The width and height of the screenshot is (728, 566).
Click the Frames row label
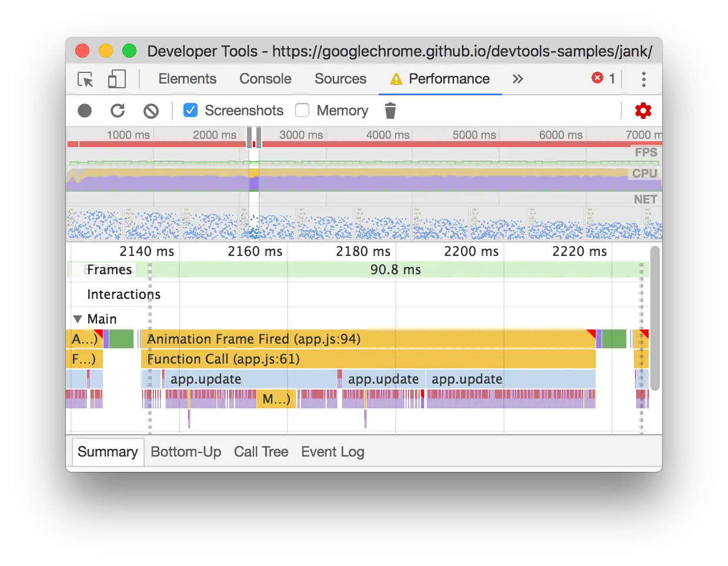(x=109, y=269)
